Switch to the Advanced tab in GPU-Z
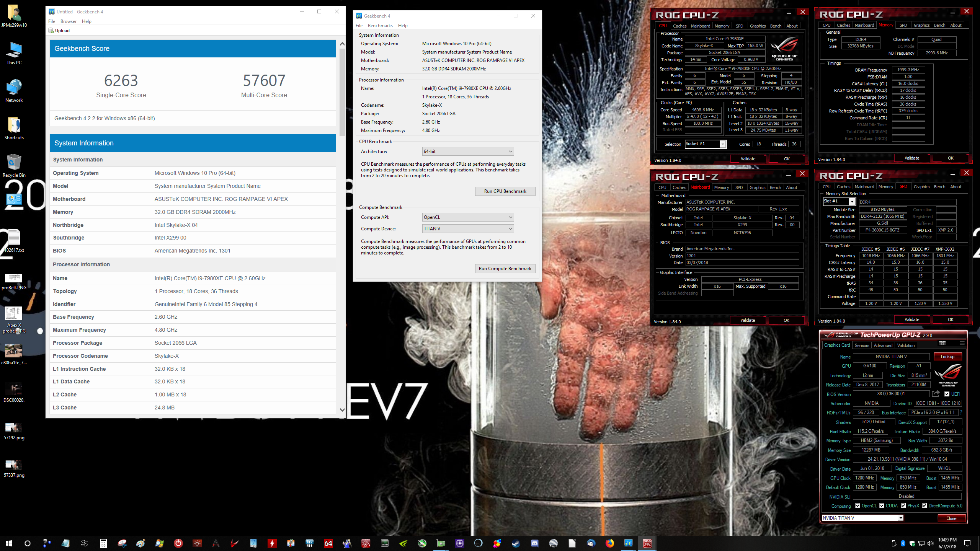 (x=883, y=345)
